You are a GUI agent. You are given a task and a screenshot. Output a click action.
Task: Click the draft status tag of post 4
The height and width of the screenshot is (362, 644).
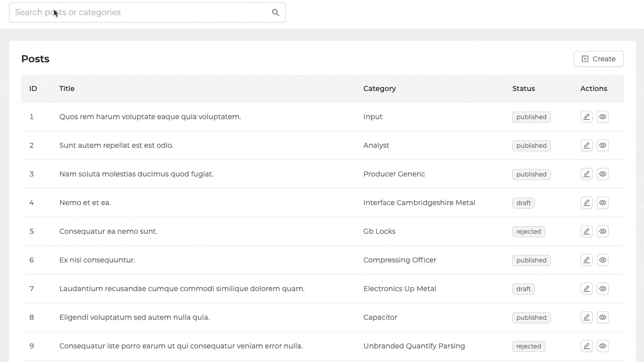tap(523, 203)
